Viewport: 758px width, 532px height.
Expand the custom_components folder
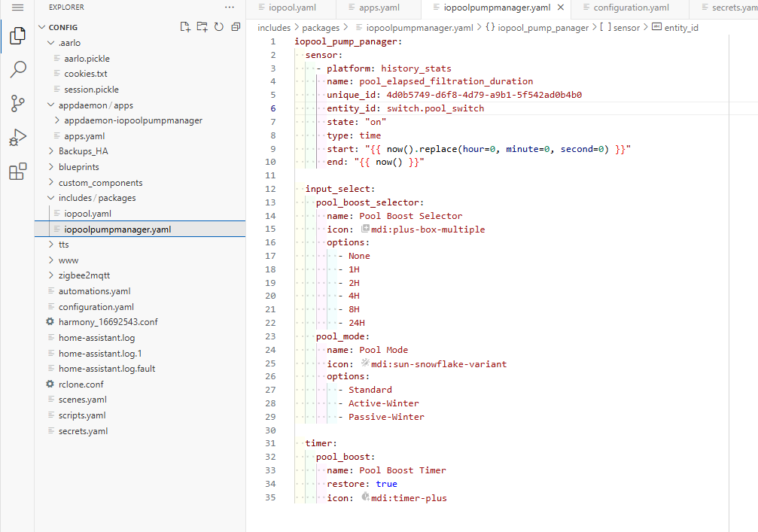pyautogui.click(x=50, y=182)
